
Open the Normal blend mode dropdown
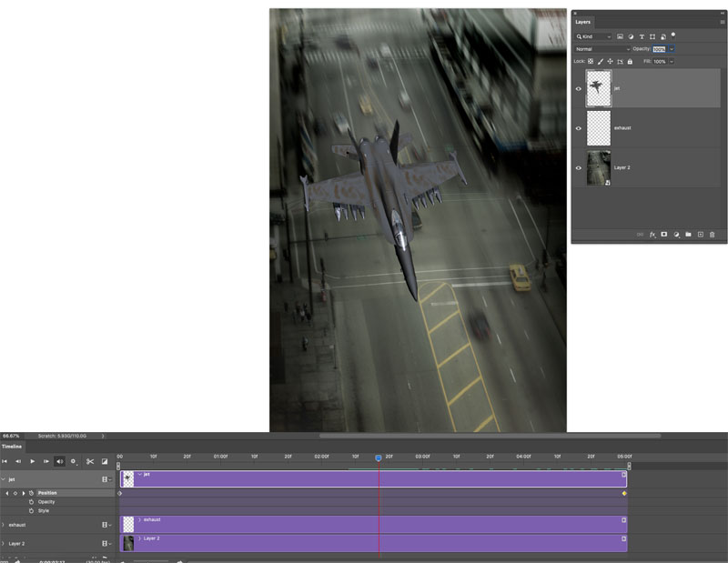tap(602, 49)
